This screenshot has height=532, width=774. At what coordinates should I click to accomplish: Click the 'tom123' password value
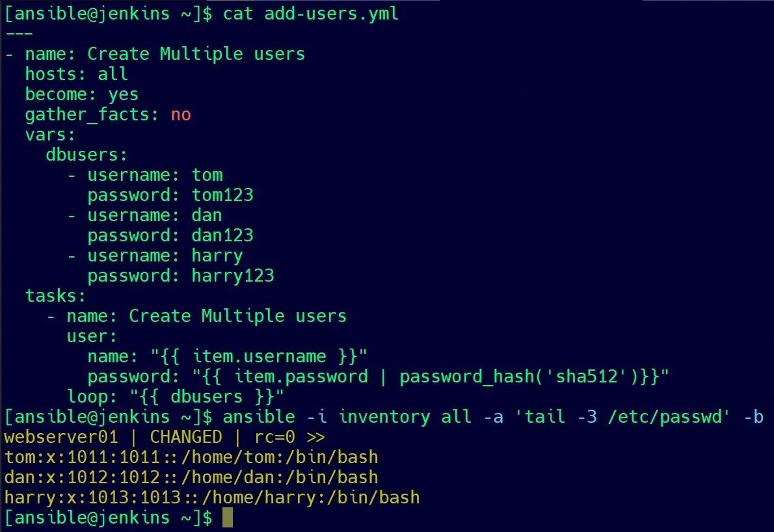(222, 195)
